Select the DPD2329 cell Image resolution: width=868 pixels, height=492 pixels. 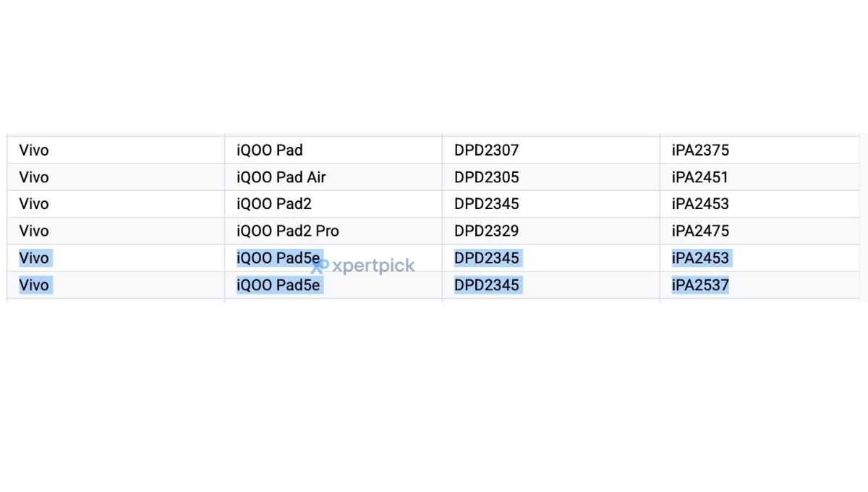pyautogui.click(x=551, y=232)
